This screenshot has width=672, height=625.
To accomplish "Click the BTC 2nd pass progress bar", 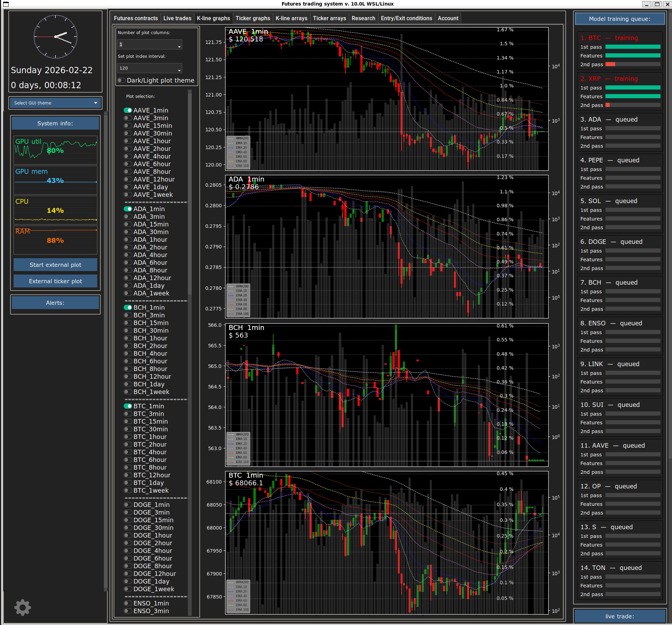I will [633, 64].
